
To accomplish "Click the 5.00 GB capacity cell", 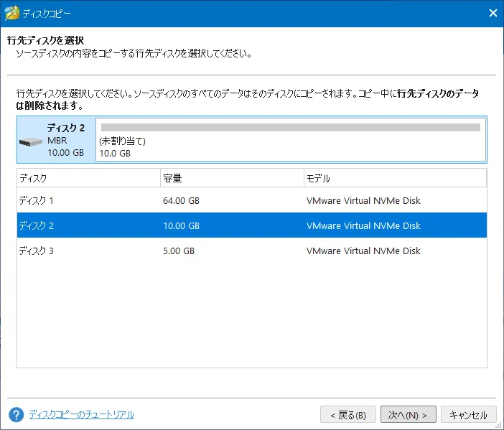I will 179,251.
